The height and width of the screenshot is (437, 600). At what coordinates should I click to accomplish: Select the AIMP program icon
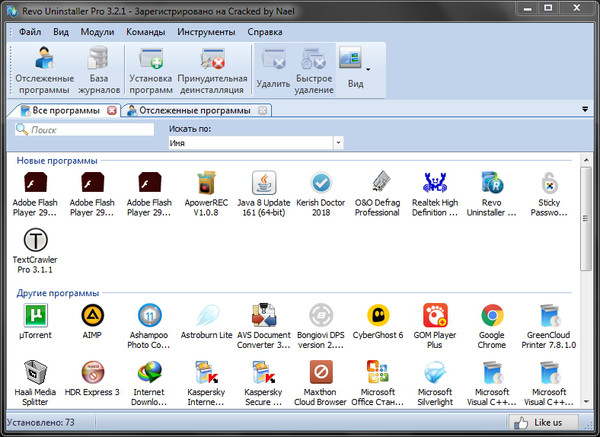pyautogui.click(x=93, y=318)
